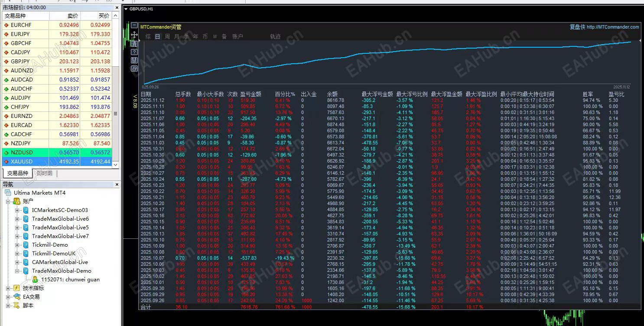Select the M tab in MTCommander
Viewport: 644px width, 326px height.
215,37
